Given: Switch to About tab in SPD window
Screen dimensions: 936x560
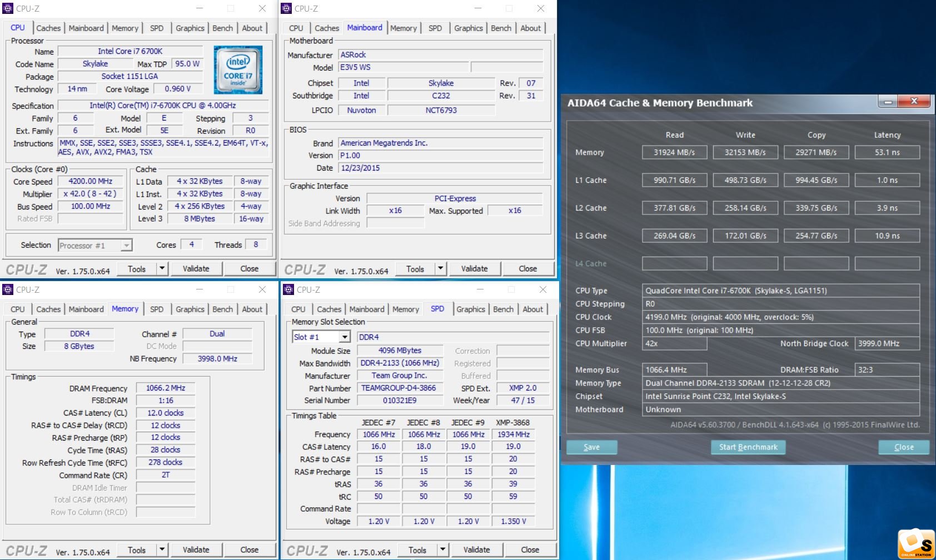Looking at the screenshot, I should [x=532, y=309].
